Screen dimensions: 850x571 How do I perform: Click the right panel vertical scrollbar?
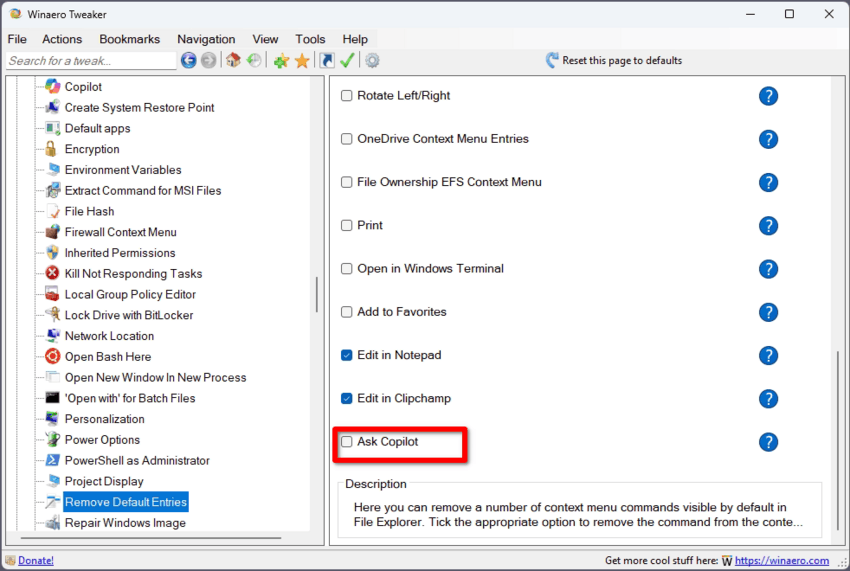[x=838, y=439]
